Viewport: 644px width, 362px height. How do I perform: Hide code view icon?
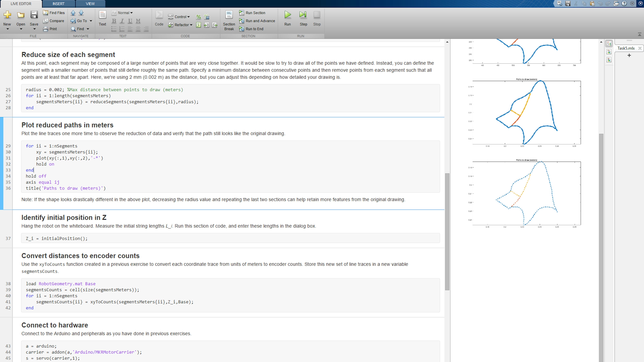[609, 60]
